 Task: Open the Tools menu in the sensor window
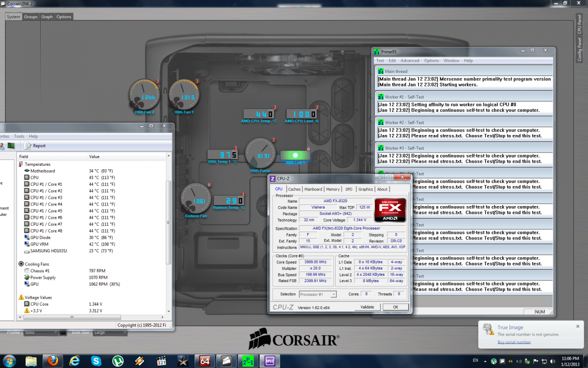[x=19, y=136]
